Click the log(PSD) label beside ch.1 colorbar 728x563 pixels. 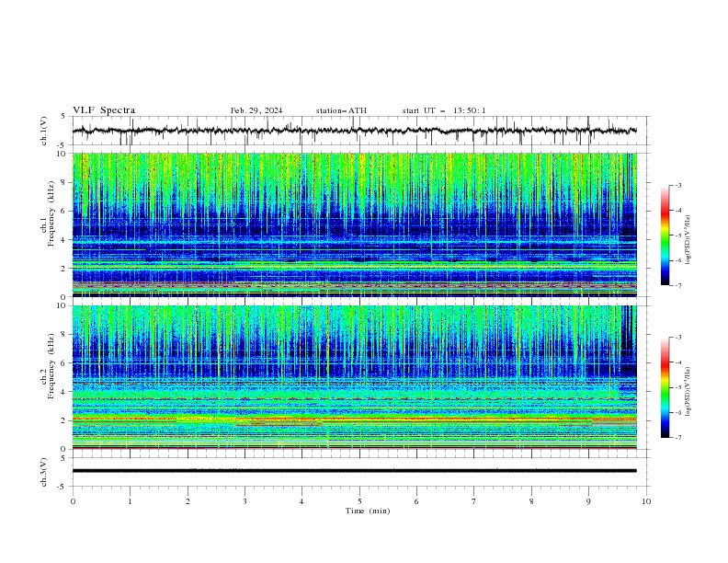coord(688,240)
